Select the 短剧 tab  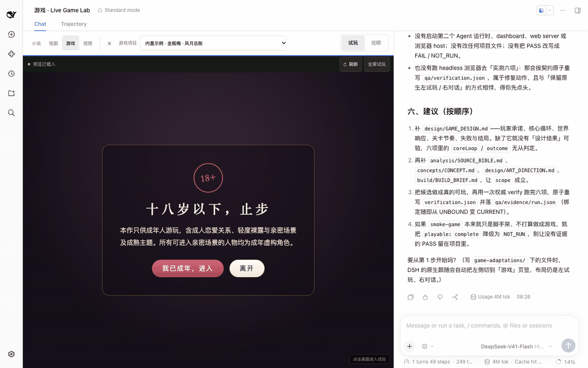click(53, 43)
